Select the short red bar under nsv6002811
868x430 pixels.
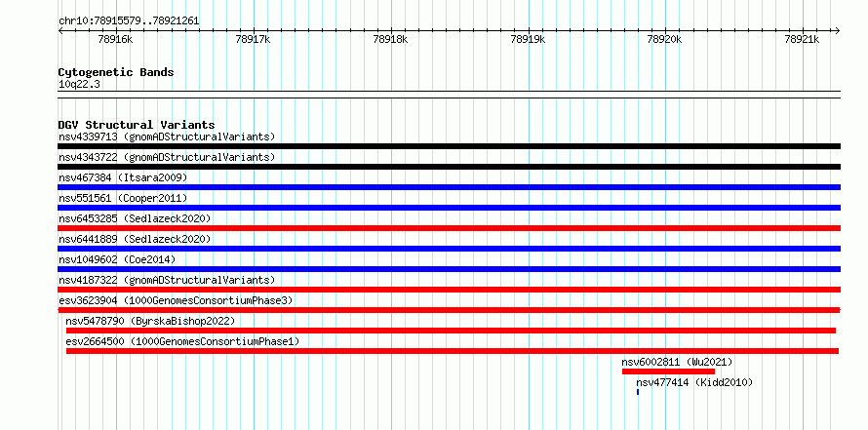point(668,371)
